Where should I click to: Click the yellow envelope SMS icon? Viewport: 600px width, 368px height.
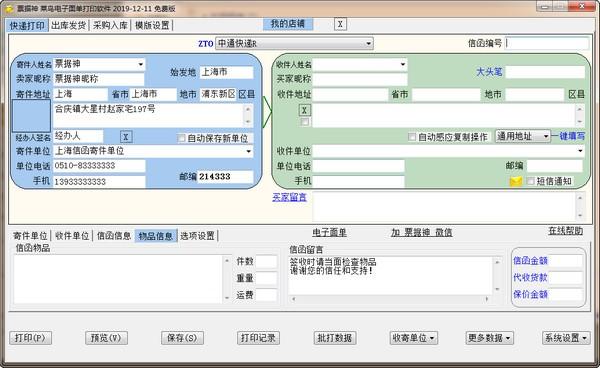pos(515,181)
